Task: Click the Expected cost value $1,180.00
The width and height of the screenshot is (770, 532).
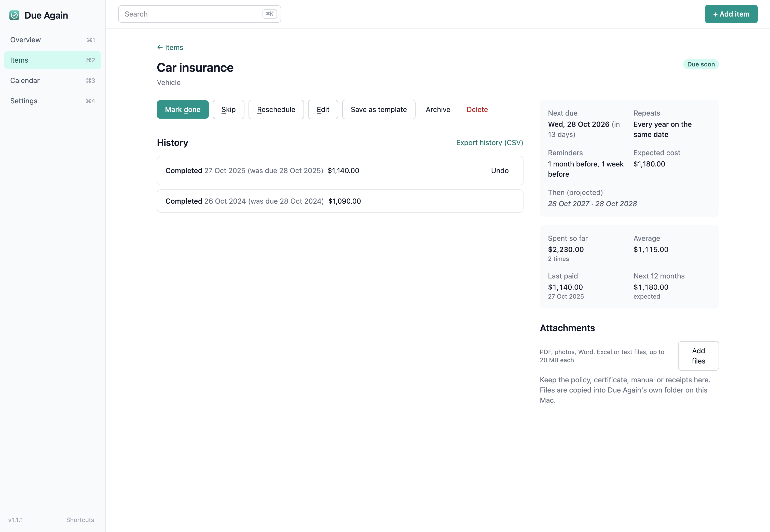Action: [649, 164]
